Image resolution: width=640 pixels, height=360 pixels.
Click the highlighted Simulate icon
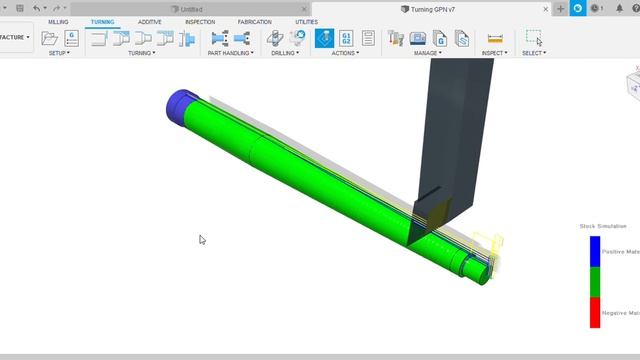tap(324, 38)
